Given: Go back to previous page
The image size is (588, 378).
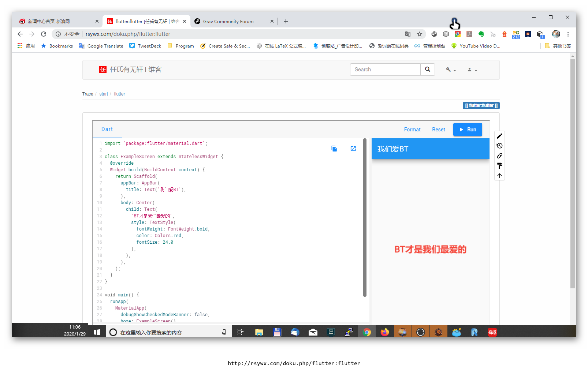Looking at the screenshot, I should 20,34.
